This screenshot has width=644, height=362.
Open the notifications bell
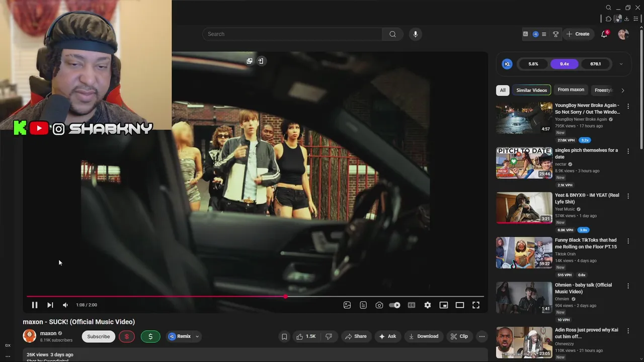[604, 34]
